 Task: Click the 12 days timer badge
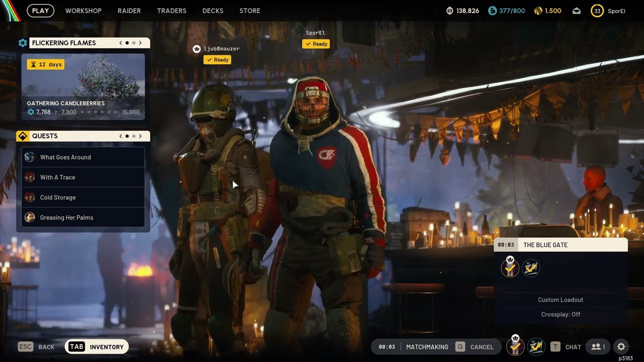46,64
